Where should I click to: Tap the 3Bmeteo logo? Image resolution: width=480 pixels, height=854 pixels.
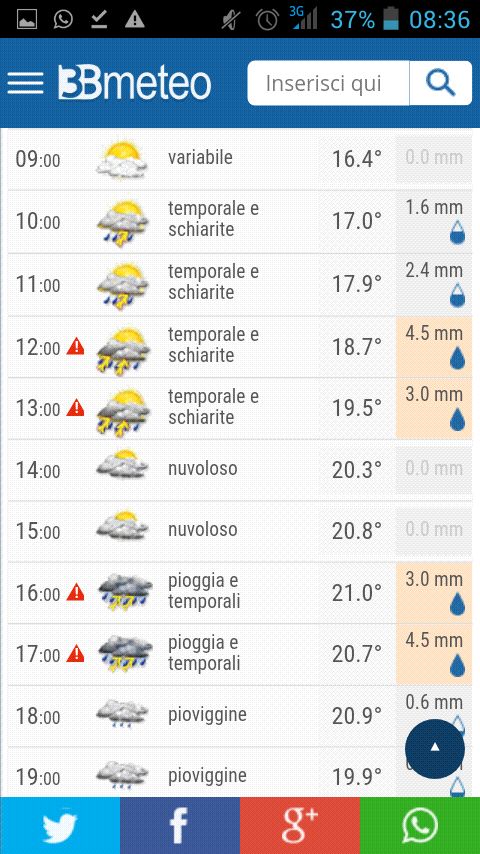(x=135, y=83)
